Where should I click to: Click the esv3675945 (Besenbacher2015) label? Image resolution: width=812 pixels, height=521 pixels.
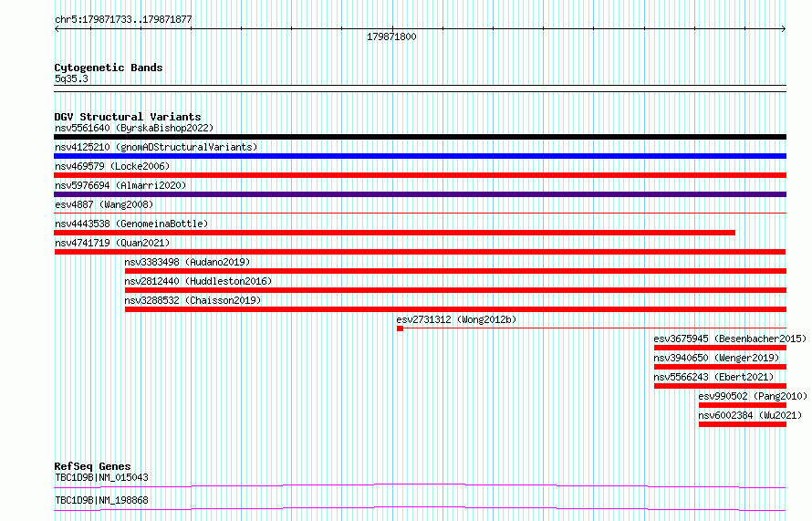(730, 339)
